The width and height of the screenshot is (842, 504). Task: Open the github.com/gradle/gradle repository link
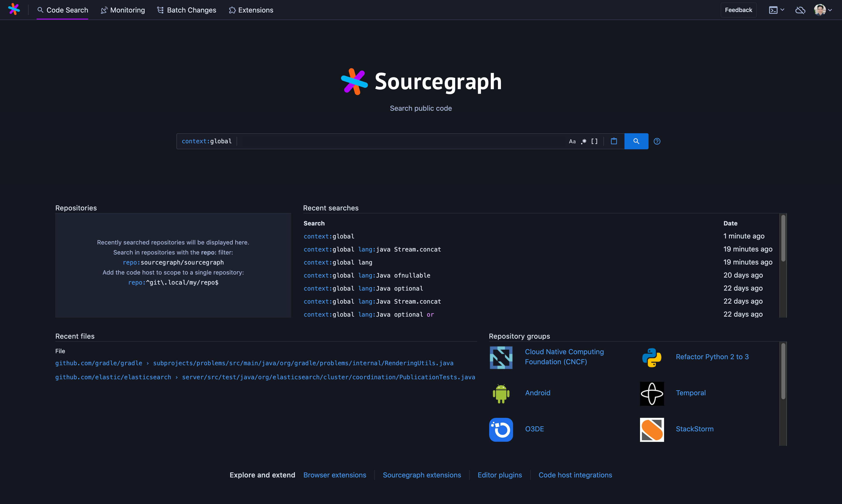click(99, 363)
